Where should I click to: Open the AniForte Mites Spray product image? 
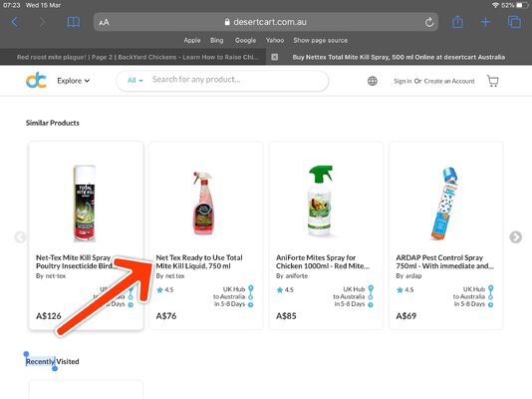[320, 200]
